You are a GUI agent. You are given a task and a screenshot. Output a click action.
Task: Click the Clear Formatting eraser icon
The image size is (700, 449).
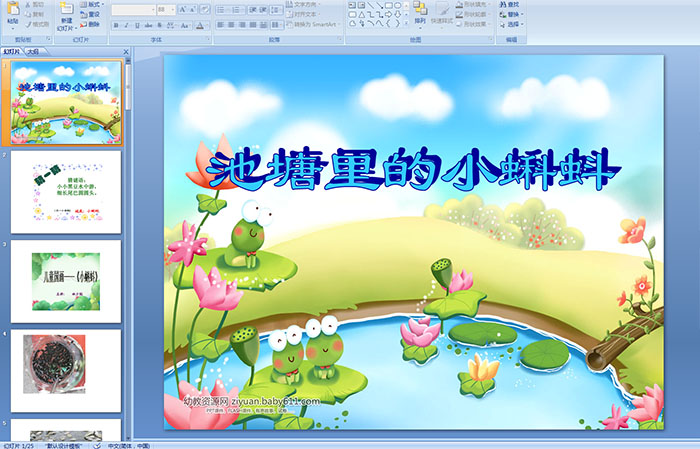pyautogui.click(x=205, y=9)
